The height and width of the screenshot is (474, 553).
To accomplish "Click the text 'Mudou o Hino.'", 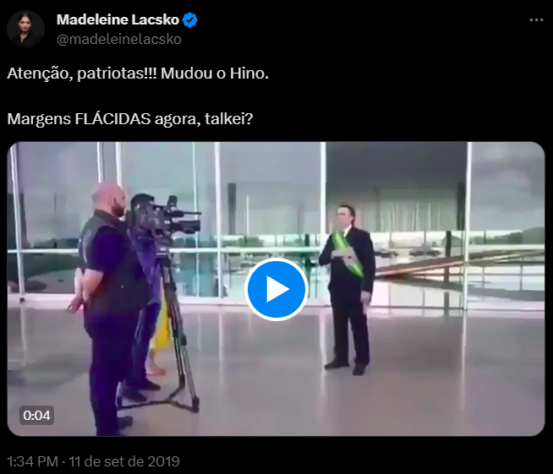I will point(214,73).
